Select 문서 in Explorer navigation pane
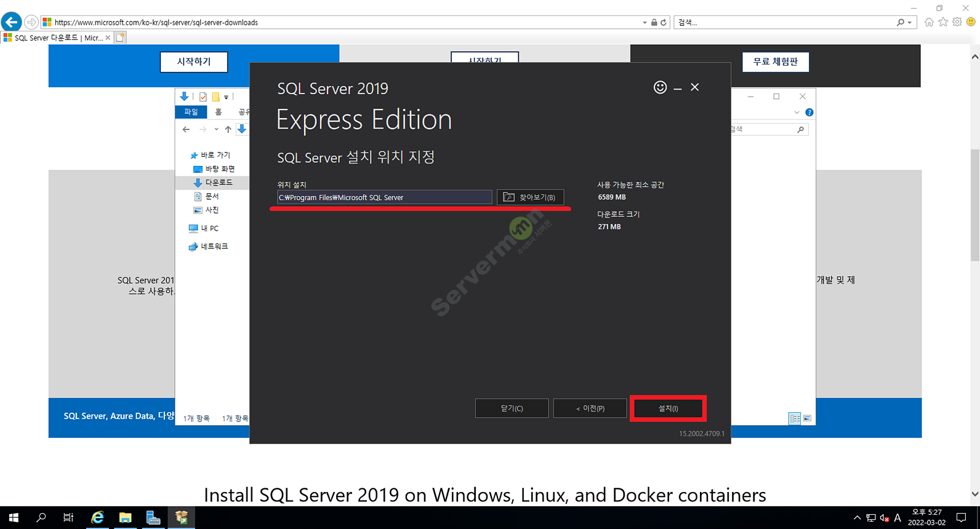Screen dimensions: 980x529 pyautogui.click(x=207, y=196)
